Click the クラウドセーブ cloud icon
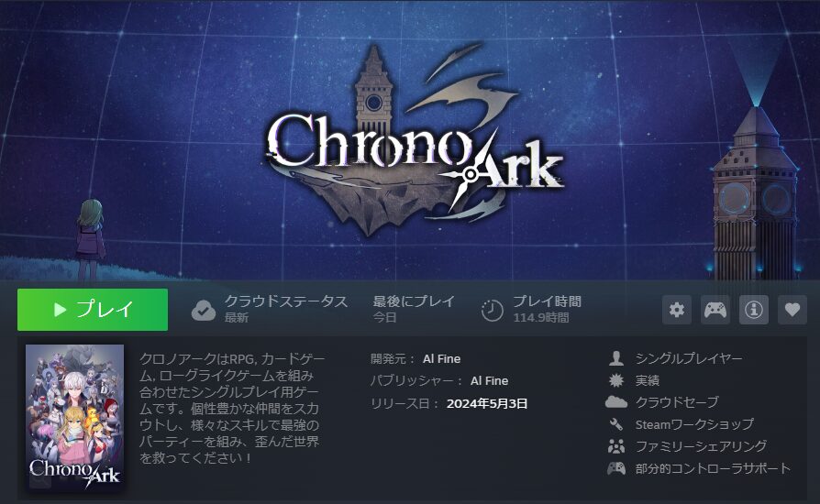Image resolution: width=820 pixels, height=504 pixels. click(x=616, y=402)
